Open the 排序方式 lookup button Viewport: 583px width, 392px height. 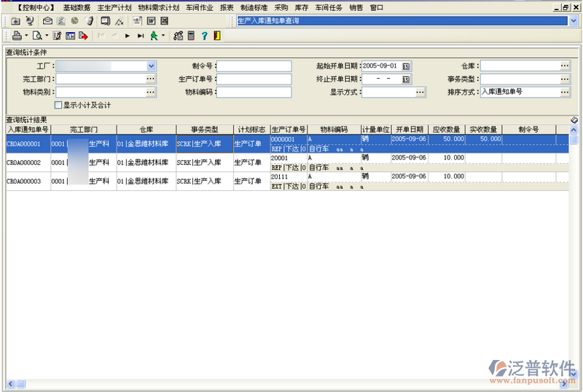coord(565,93)
